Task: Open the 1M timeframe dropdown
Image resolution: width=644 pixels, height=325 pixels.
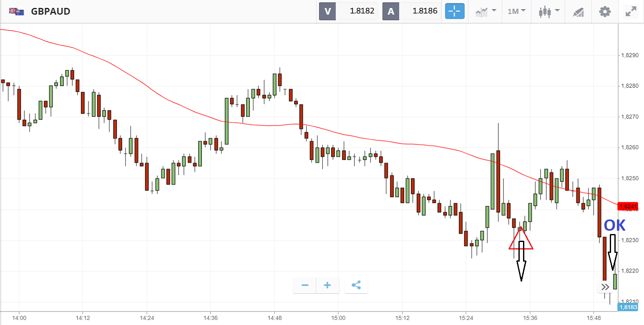Action: tap(516, 11)
